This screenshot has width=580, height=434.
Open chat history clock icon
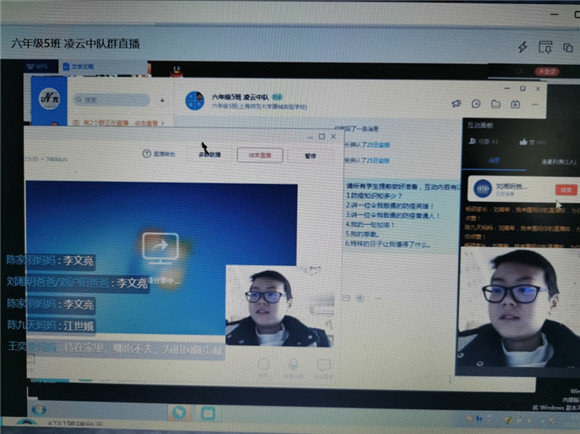[476, 104]
